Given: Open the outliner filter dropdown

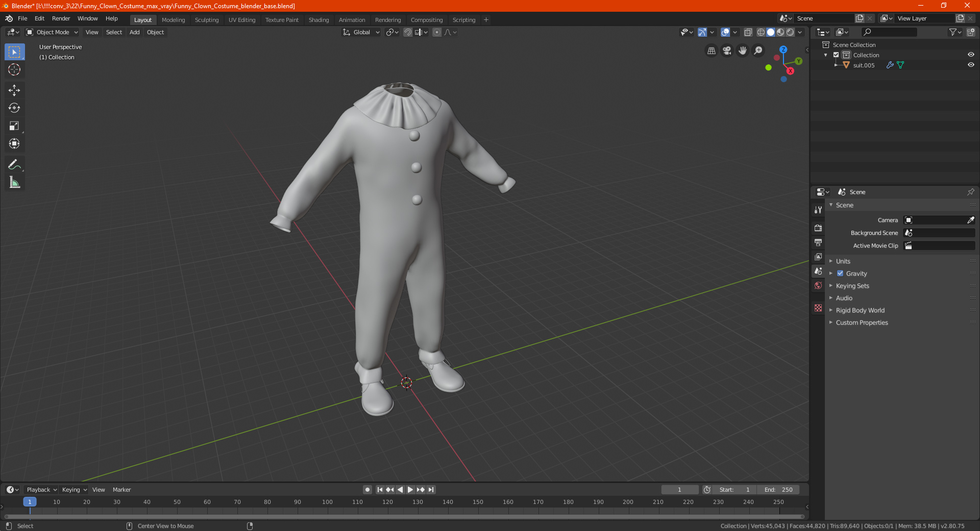Looking at the screenshot, I should point(955,32).
